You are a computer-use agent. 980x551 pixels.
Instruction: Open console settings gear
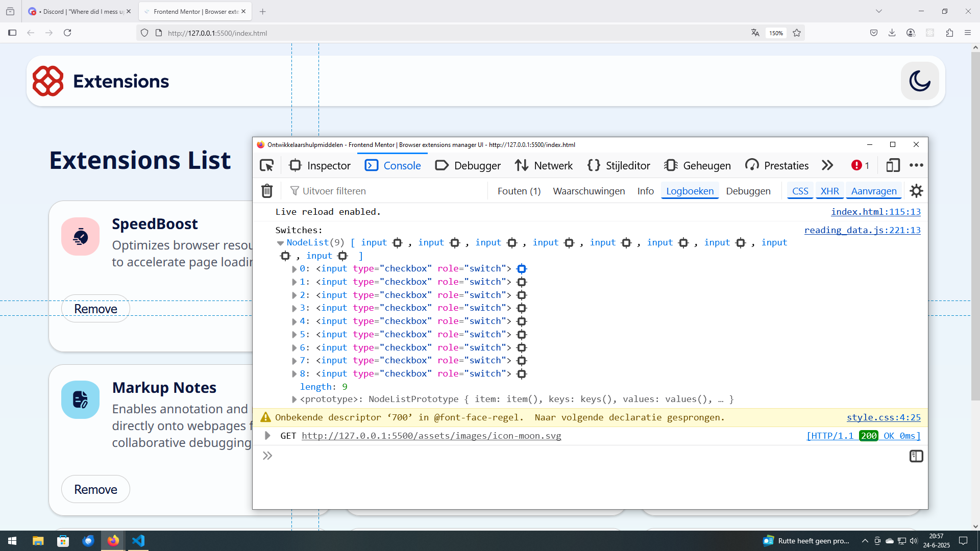pos(916,191)
